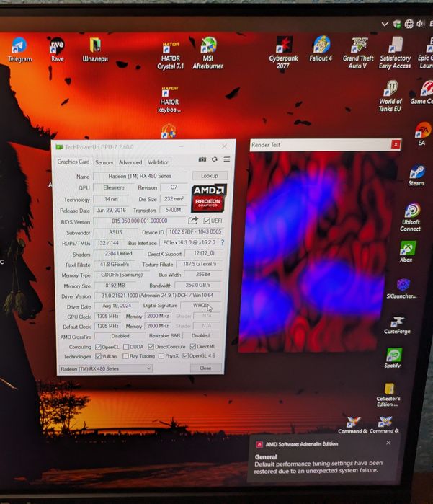433x504 pixels.
Task: Switch to the Advanced tab
Action: click(130, 163)
